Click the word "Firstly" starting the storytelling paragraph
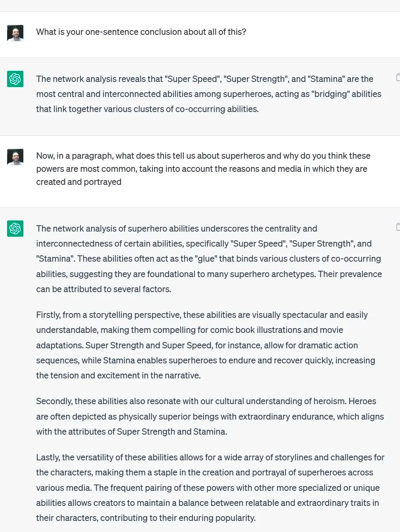Image resolution: width=400 pixels, height=532 pixels. (48, 315)
